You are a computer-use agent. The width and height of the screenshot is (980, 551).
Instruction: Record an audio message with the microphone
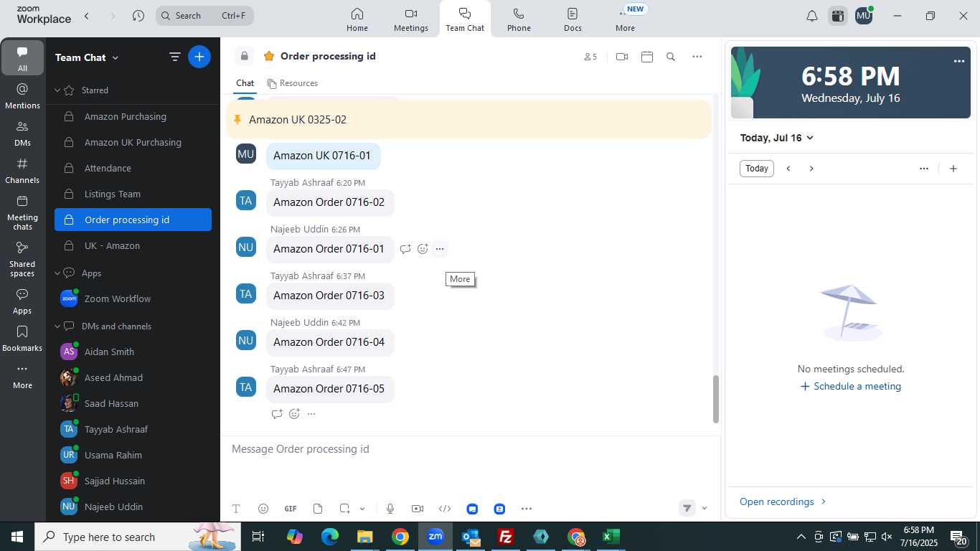(390, 509)
